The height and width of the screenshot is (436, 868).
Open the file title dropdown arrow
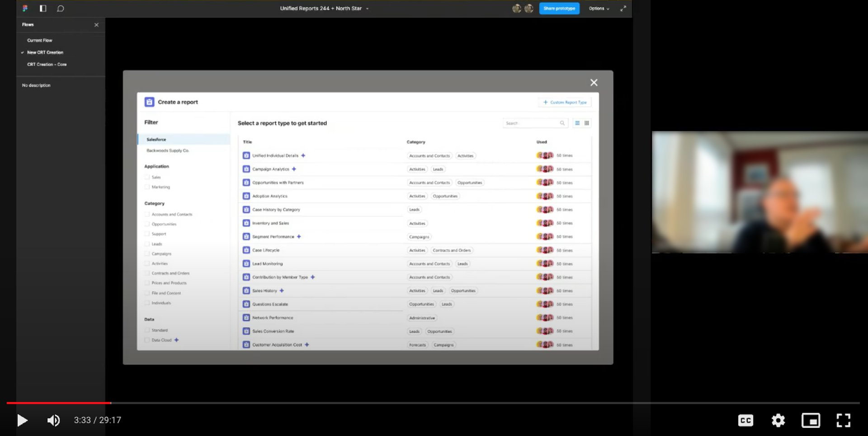pyautogui.click(x=367, y=9)
